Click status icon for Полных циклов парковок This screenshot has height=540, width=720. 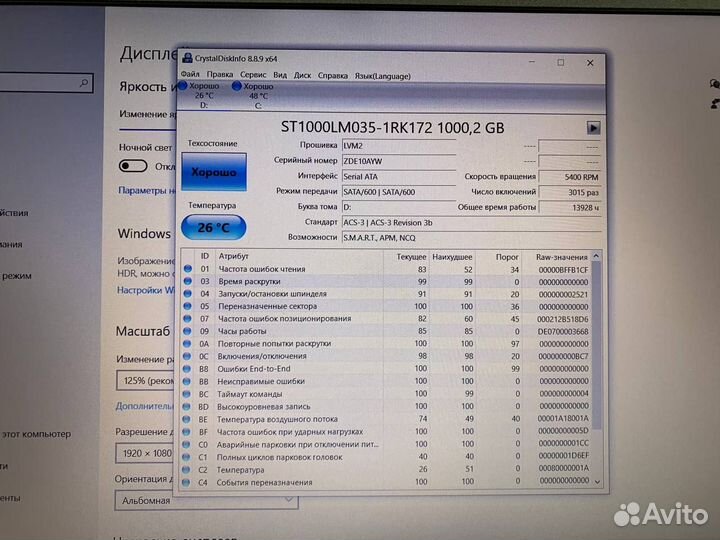click(186, 457)
